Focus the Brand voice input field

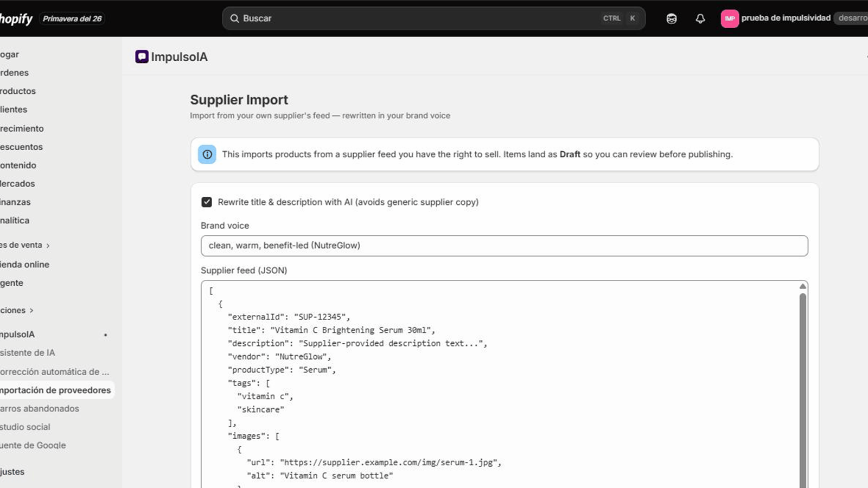click(505, 246)
